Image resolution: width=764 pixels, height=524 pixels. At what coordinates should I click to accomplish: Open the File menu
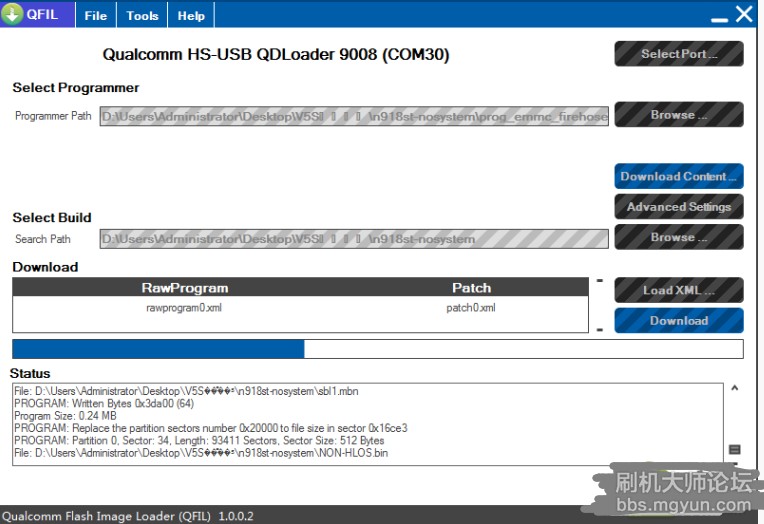coord(96,16)
